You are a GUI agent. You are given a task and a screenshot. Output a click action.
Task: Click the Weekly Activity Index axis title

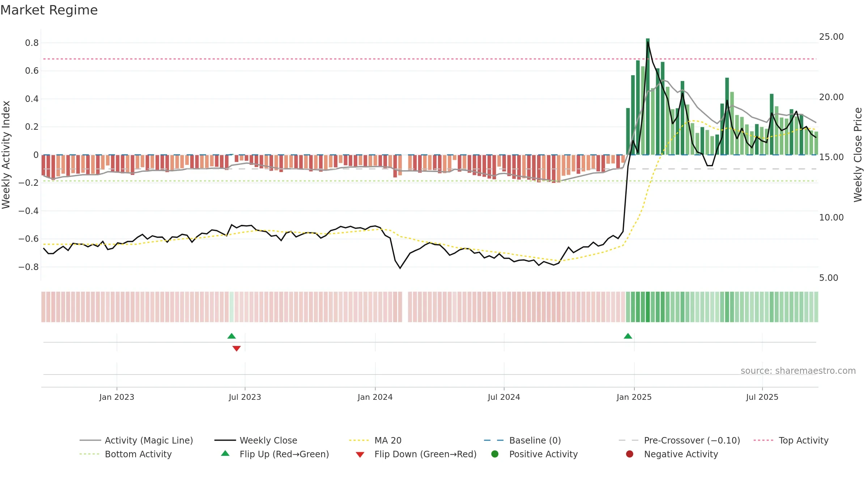[6, 155]
